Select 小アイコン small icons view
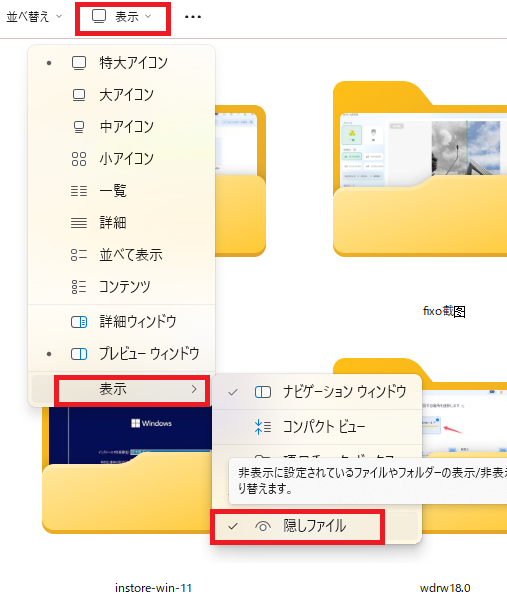 (122, 159)
